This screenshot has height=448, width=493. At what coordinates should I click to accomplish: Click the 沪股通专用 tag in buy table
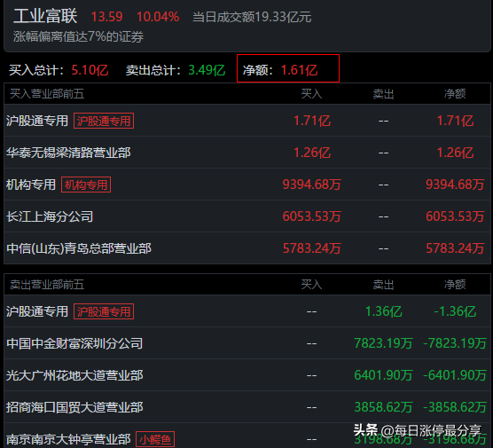click(x=104, y=121)
